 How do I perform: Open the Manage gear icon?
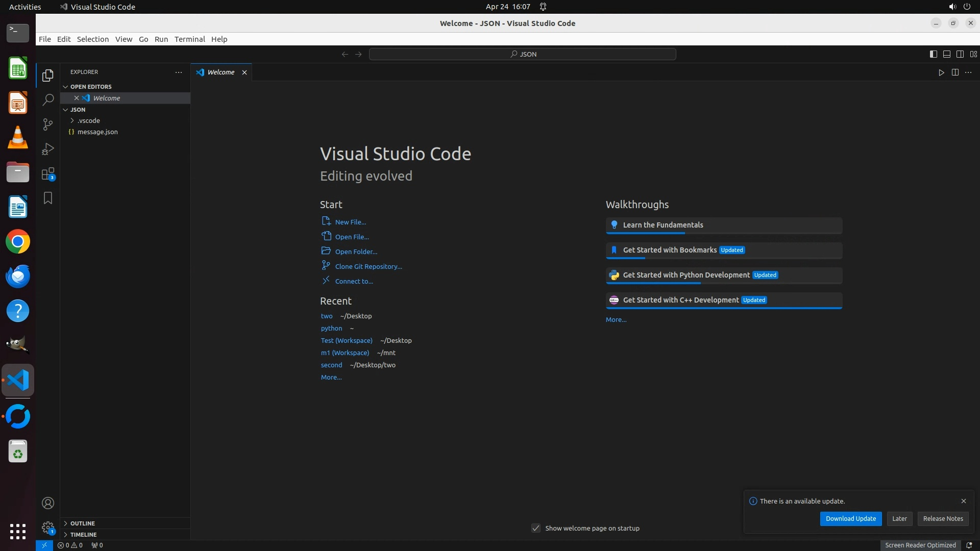coord(48,528)
